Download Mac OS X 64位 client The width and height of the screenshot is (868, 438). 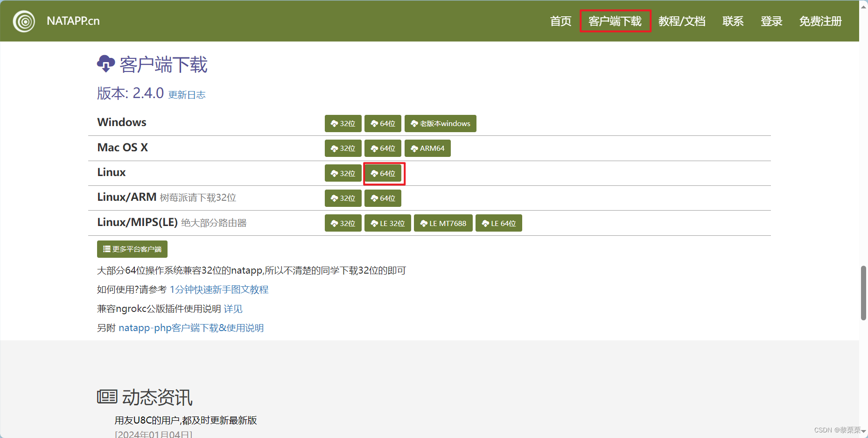click(383, 148)
